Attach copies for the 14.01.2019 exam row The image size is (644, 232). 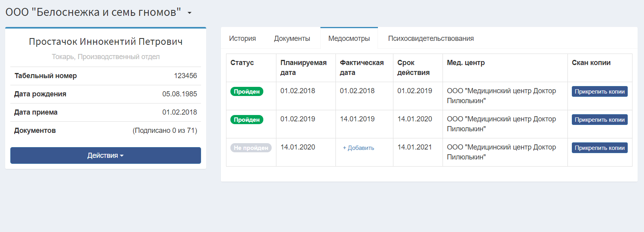[x=600, y=120]
